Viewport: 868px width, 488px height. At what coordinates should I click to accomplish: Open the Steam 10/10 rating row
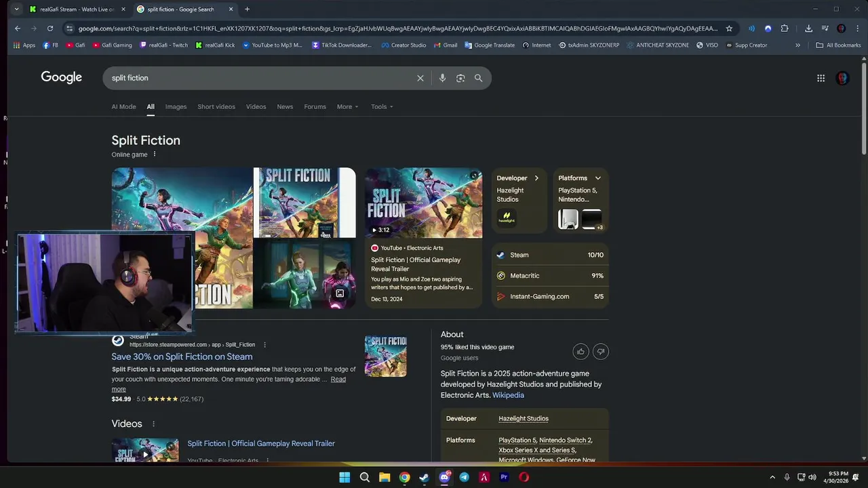[x=550, y=255]
